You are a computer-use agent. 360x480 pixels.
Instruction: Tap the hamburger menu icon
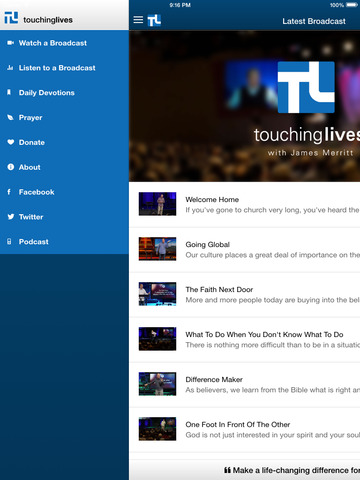138,20
